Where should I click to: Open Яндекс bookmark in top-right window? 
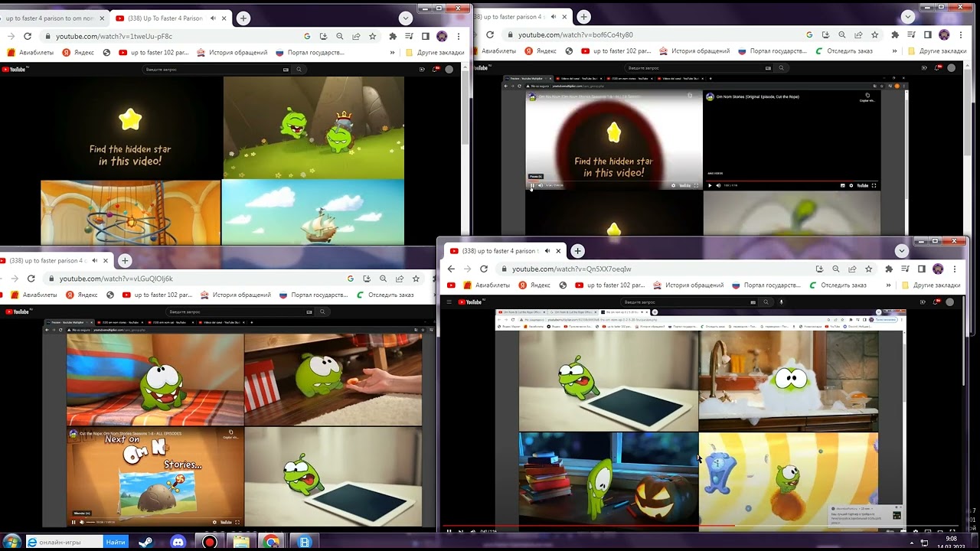[x=540, y=51]
